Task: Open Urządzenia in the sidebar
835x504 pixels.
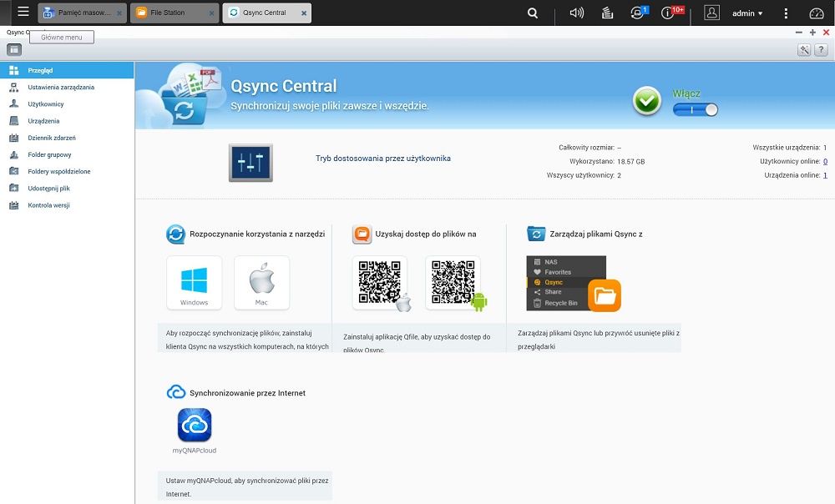Action: 67,121
